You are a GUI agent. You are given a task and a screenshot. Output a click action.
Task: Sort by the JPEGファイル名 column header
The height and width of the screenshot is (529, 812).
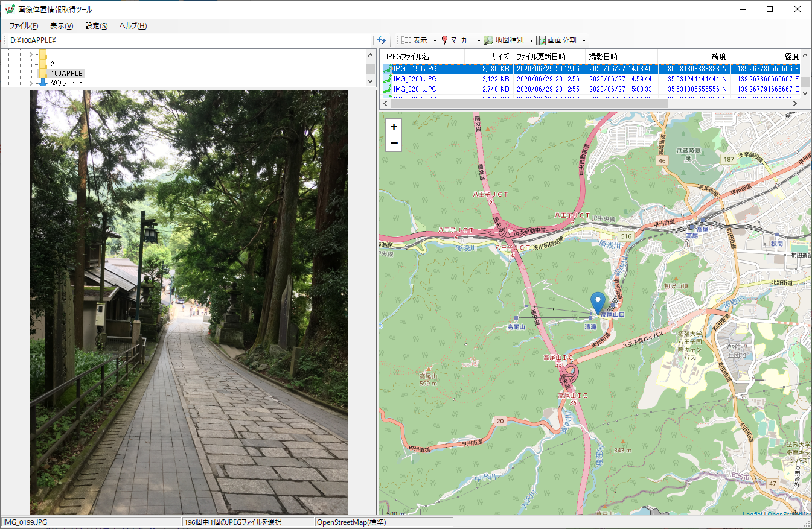tap(423, 57)
